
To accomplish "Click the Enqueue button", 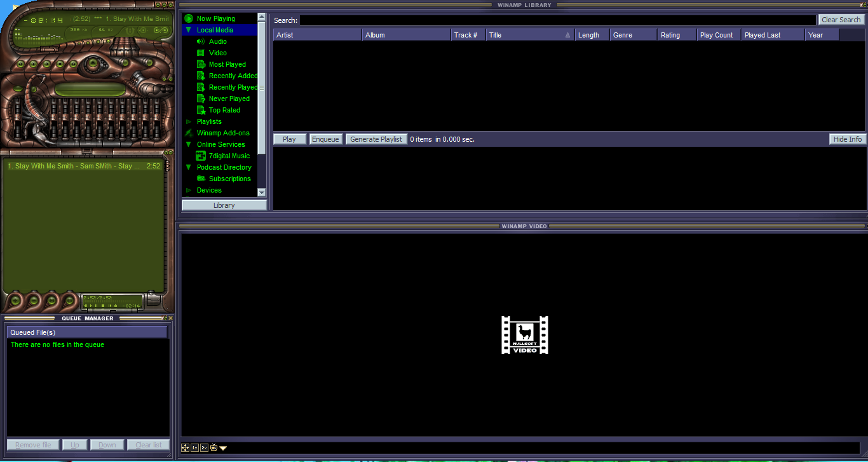I will 326,139.
